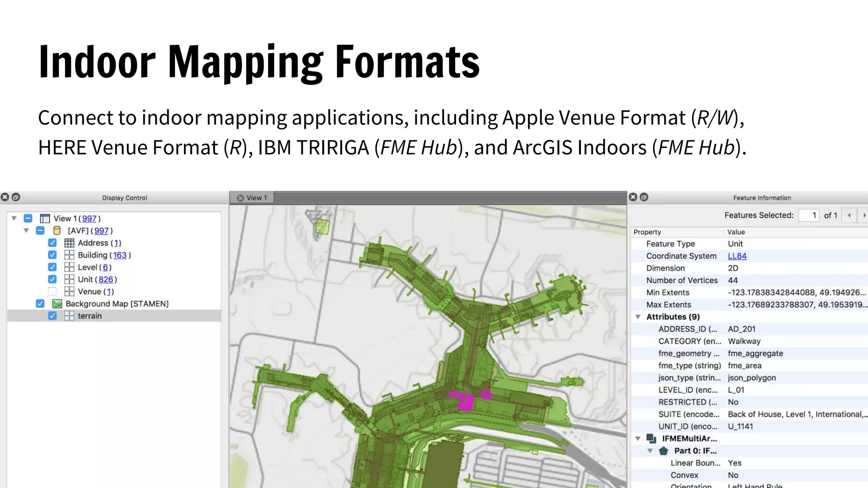This screenshot has width=868, height=488.
Task: Undock the Feature Information panel
Action: pyautogui.click(x=644, y=197)
